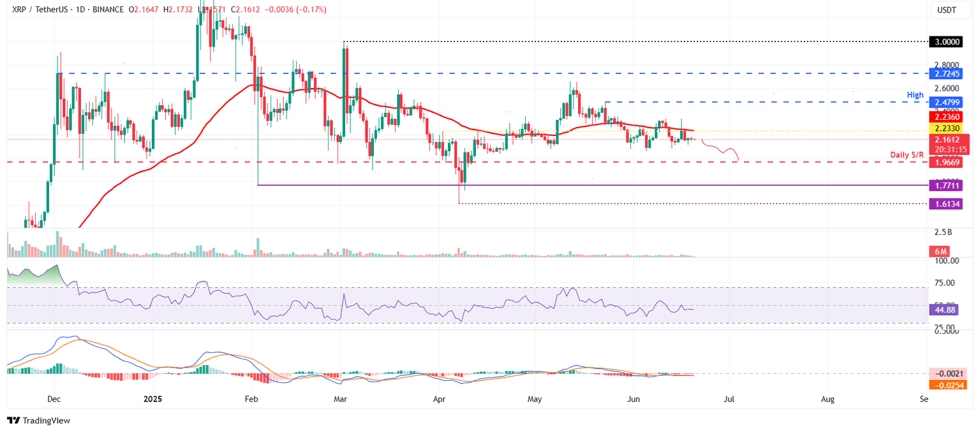This screenshot has height=432, width=980.
Task: Click Jul on the time axis
Action: 727,399
